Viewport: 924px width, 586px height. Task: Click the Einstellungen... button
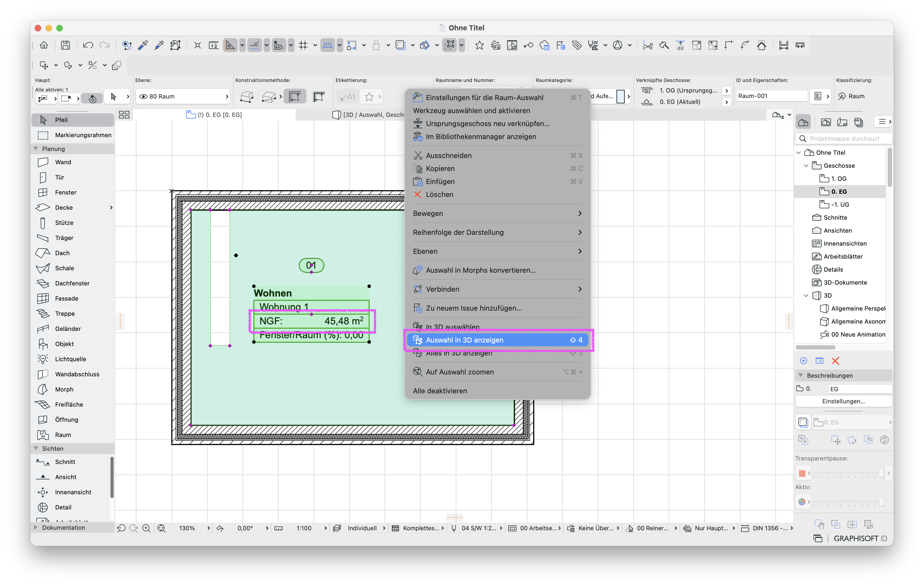click(x=843, y=401)
